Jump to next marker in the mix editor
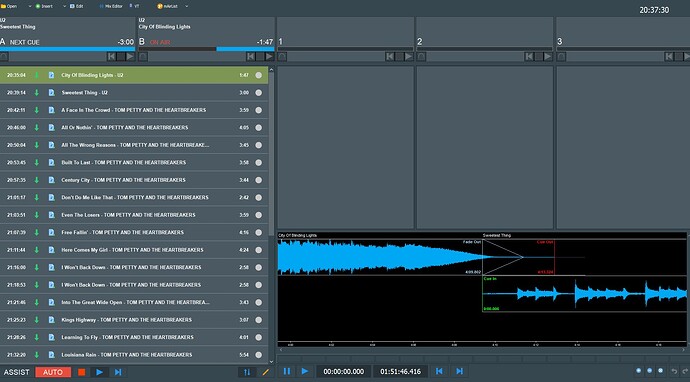Image resolution: width=690 pixels, height=382 pixels. [x=459, y=371]
